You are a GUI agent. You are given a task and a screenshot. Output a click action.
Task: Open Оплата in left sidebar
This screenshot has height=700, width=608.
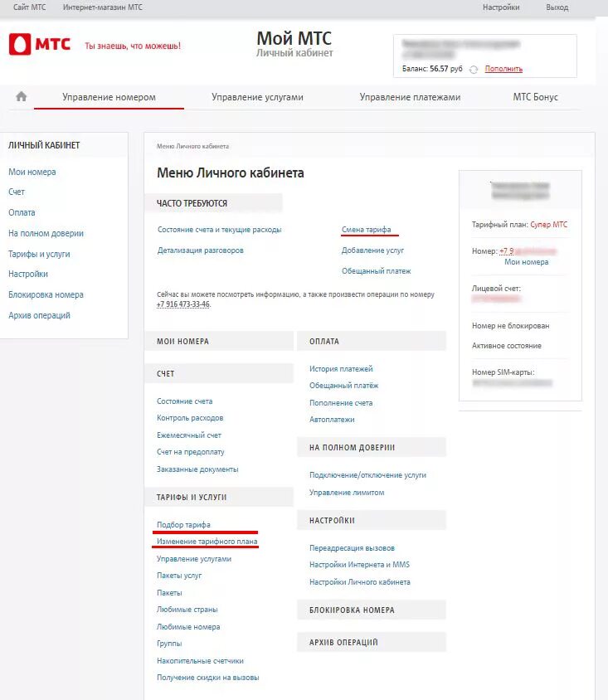click(22, 212)
